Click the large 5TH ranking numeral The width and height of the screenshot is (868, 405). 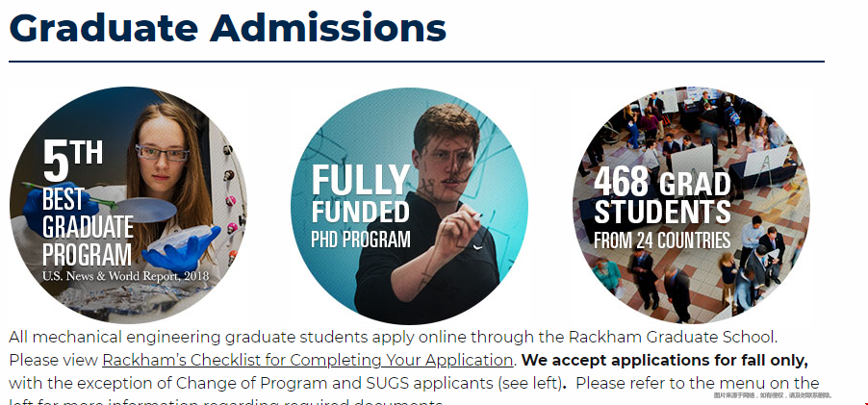tap(72, 160)
